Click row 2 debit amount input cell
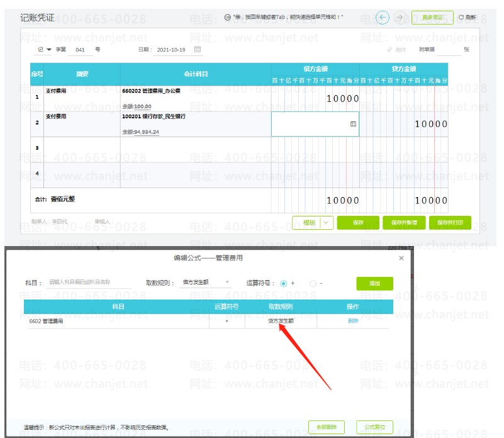This screenshot has width=504, height=438. pos(315,124)
